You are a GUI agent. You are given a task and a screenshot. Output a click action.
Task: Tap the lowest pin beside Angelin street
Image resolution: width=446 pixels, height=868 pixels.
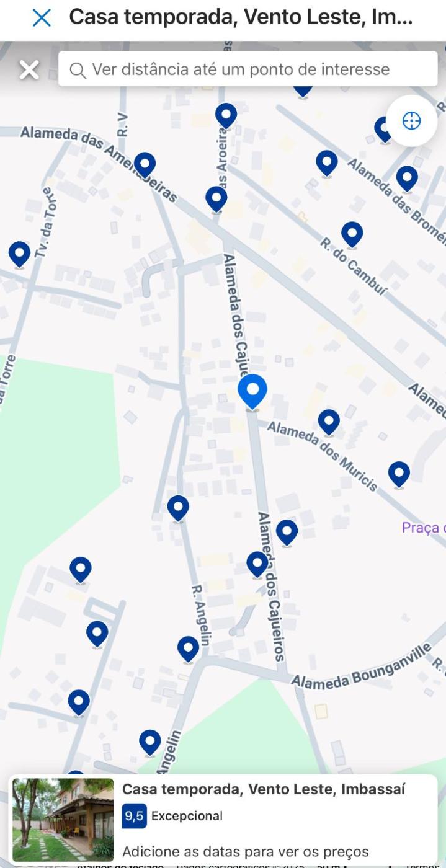point(149,742)
